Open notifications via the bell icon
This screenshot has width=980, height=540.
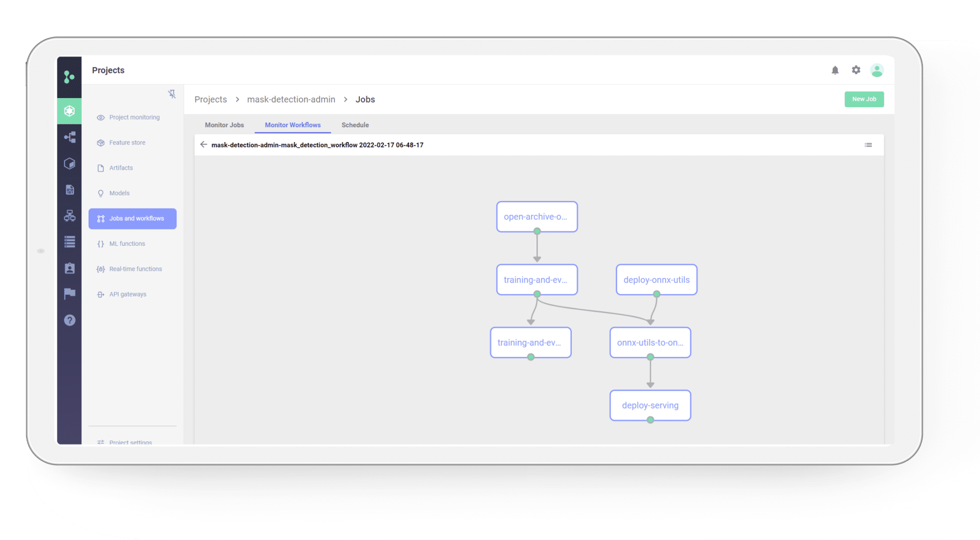[835, 70]
